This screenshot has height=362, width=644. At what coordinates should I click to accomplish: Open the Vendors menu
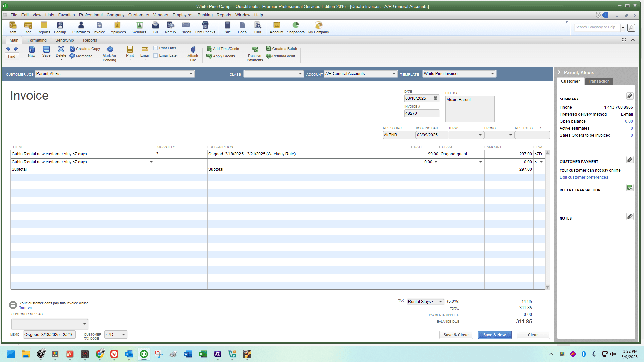coord(161,15)
